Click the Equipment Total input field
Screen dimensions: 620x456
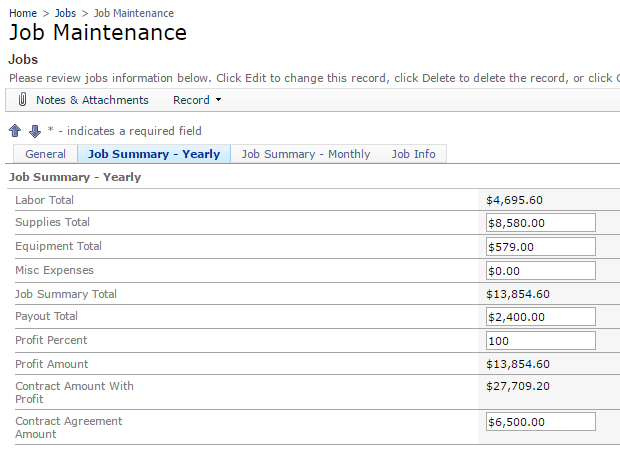[x=540, y=247]
